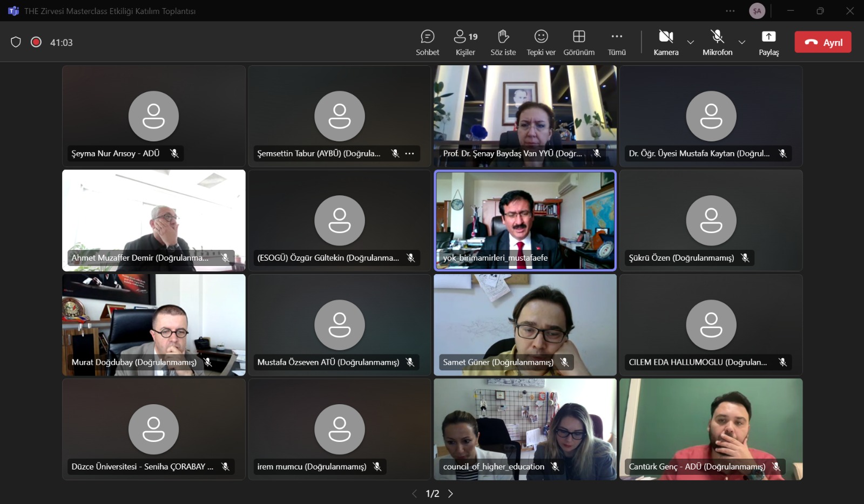864x504 pixels.
Task: Click the Teams app logo
Action: 13,11
